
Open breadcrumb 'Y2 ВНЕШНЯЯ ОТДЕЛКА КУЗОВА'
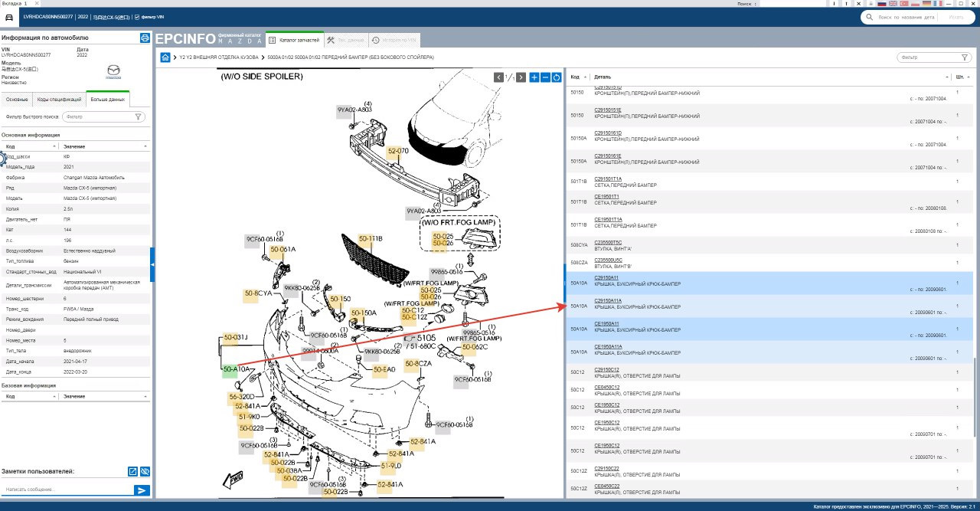219,57
